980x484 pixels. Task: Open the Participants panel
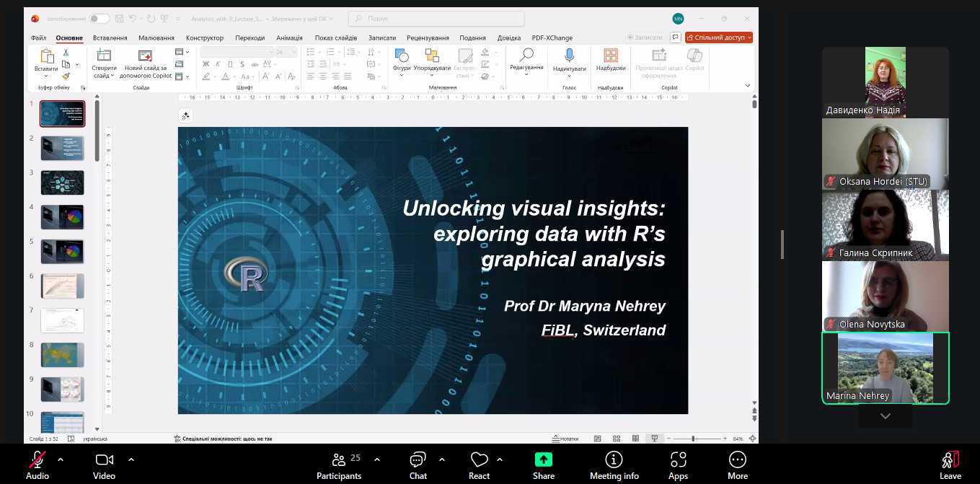pos(339,460)
